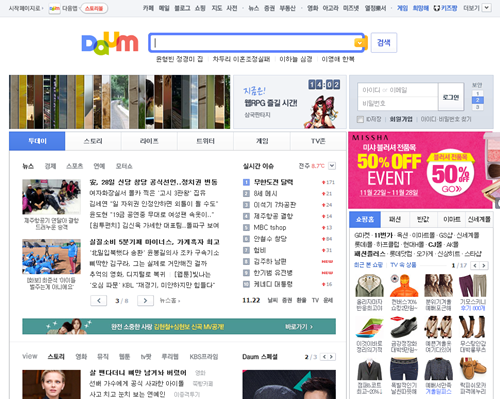500x399 pixels.
Task: Open the 메일 link in top menu
Action: (x=164, y=8)
